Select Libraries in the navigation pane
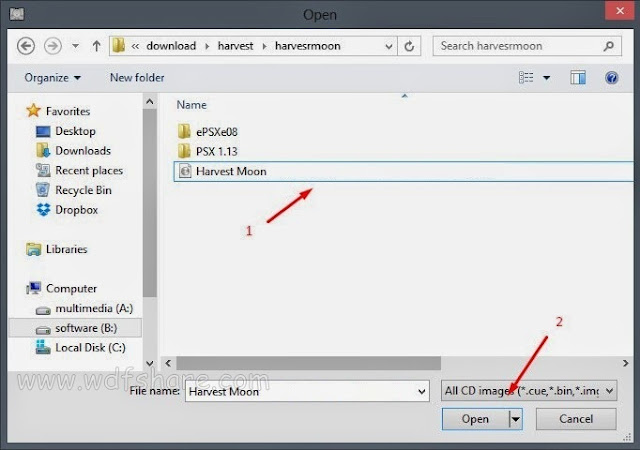This screenshot has height=450, width=640. tap(67, 249)
